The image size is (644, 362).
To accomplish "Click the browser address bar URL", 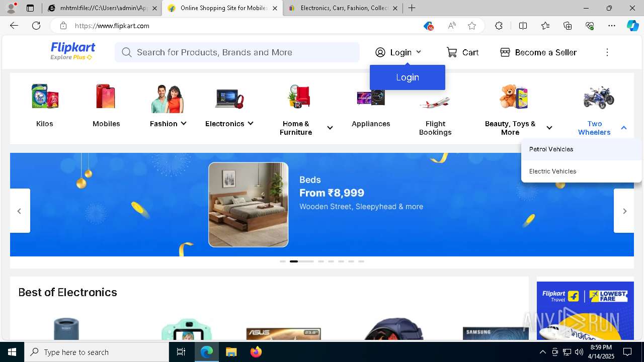I will pyautogui.click(x=112, y=26).
